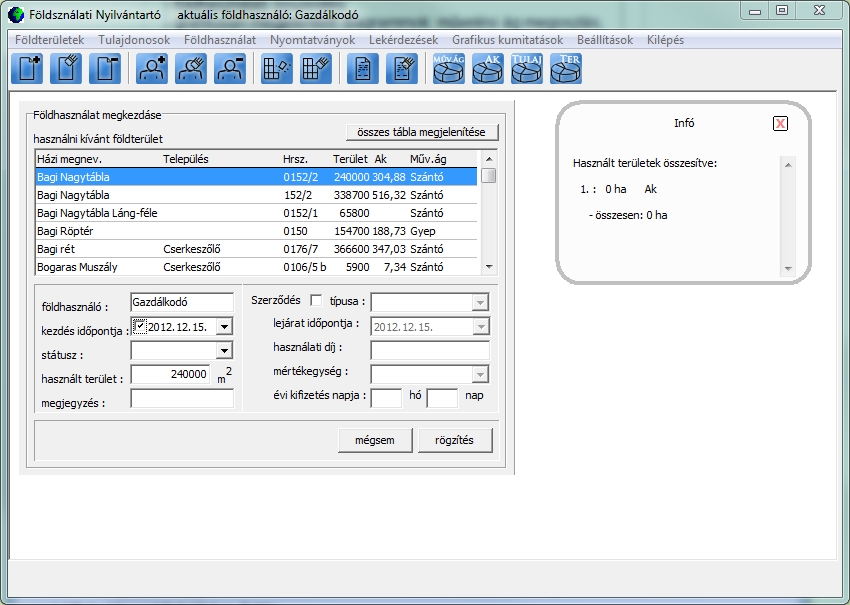The width and height of the screenshot is (850, 605).
Task: Expand the szerződés típusa dropdown
Action: point(480,302)
